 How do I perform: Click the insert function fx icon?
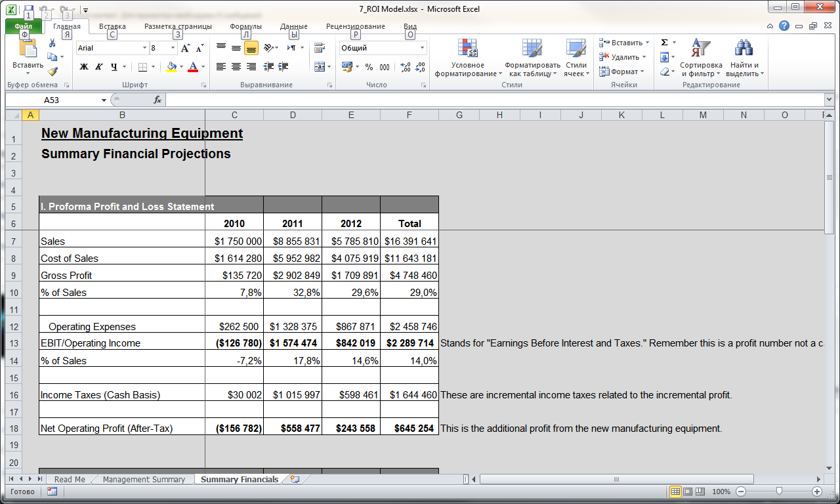point(157,100)
